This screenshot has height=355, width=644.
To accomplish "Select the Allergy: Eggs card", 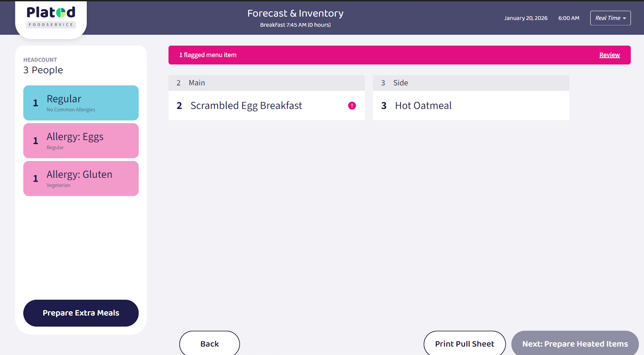I will [81, 140].
